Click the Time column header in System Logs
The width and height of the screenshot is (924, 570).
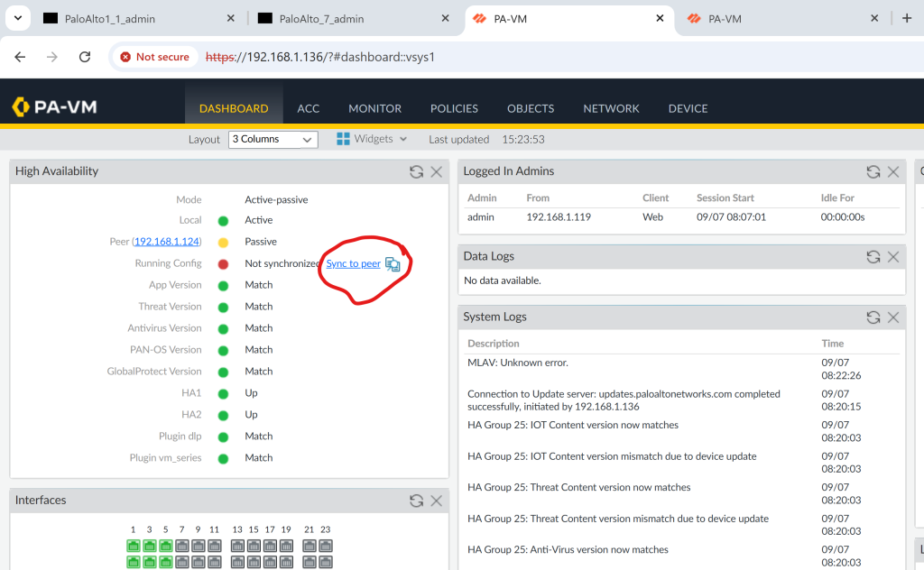click(x=833, y=344)
